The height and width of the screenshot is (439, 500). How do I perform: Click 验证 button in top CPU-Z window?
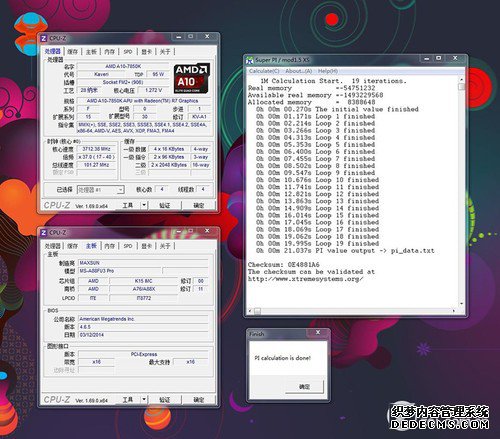coord(165,205)
